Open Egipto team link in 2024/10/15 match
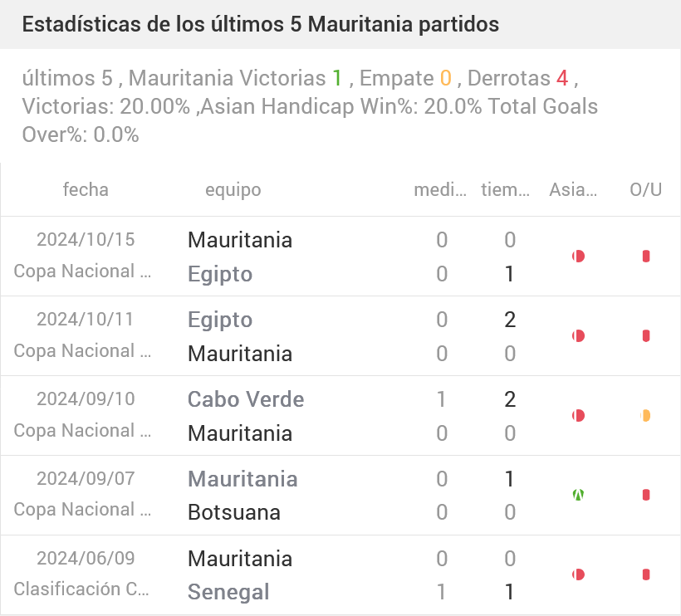This screenshot has width=681, height=616. [x=220, y=274]
